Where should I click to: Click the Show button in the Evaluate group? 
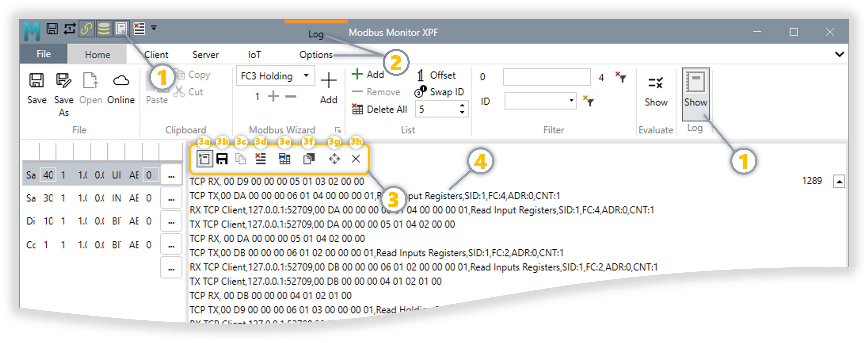[x=656, y=91]
